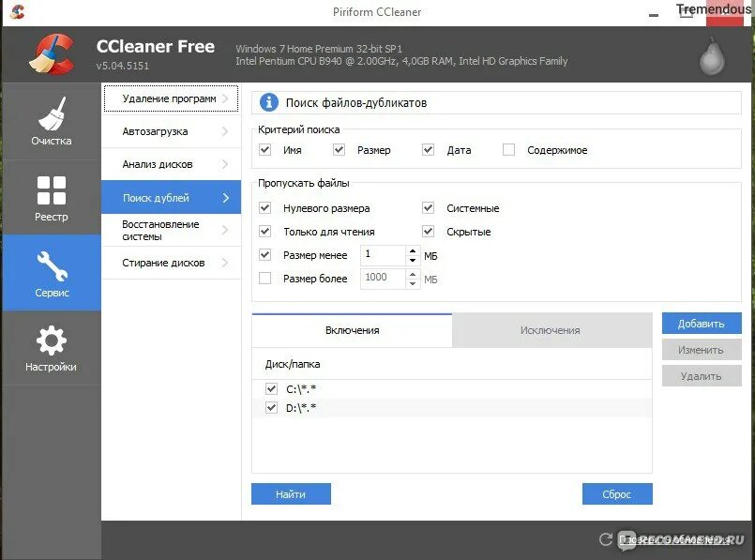Toggle the Имя search criterion checkbox
Image resolution: width=755 pixels, height=560 pixels.
click(264, 150)
